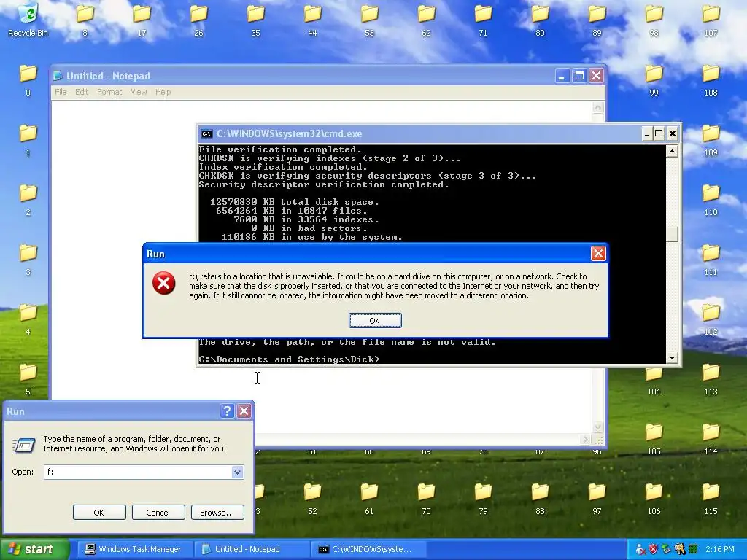
Task: Select desktop folder named 53
Action: [x=369, y=20]
